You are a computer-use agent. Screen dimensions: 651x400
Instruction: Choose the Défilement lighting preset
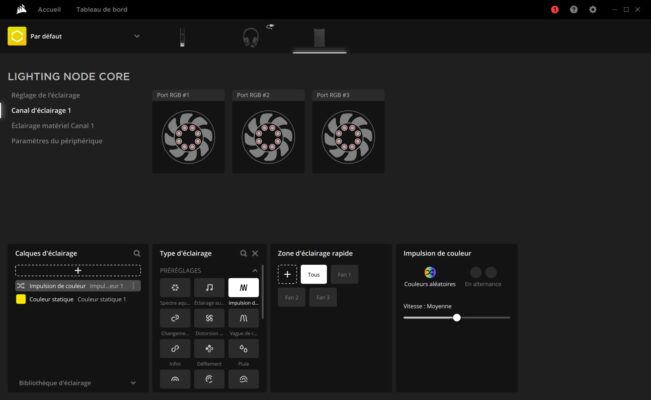tap(209, 348)
